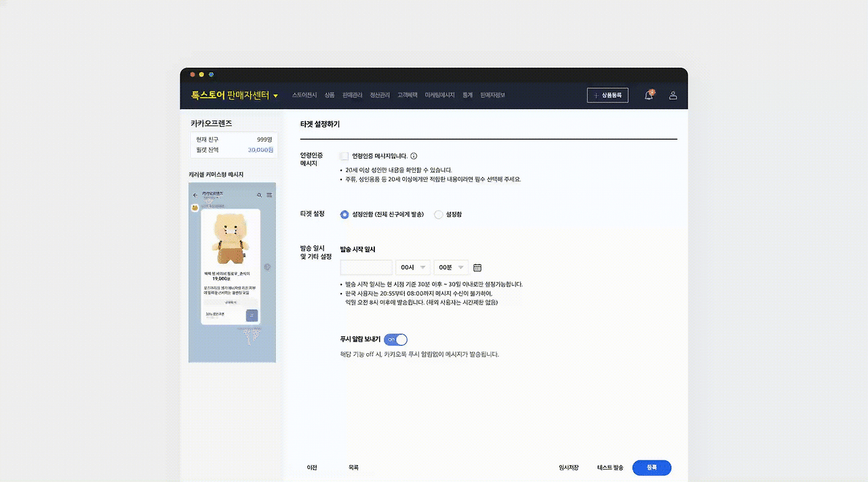Expand the 톡스토어 판매자센터 dropdown
Screen dimensions: 868x482
(x=275, y=95)
